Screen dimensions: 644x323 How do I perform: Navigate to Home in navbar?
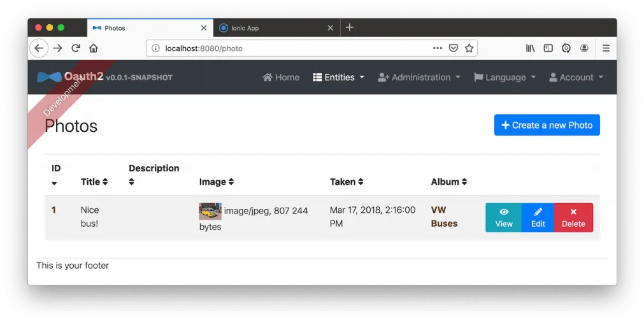click(x=281, y=77)
